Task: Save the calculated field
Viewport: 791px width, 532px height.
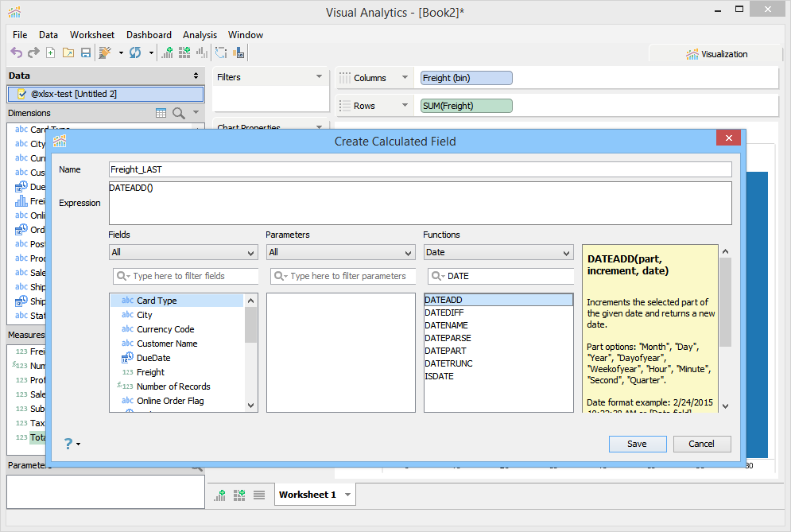Action: click(638, 444)
